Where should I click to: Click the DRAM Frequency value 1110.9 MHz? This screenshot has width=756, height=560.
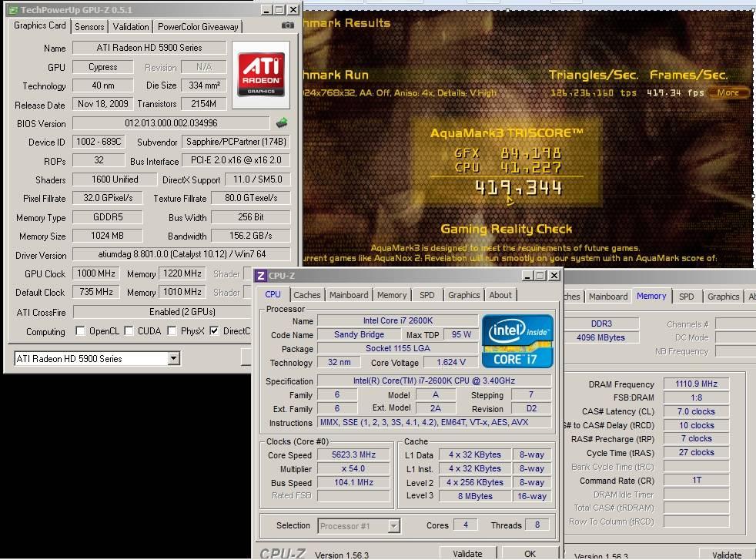pyautogui.click(x=696, y=384)
